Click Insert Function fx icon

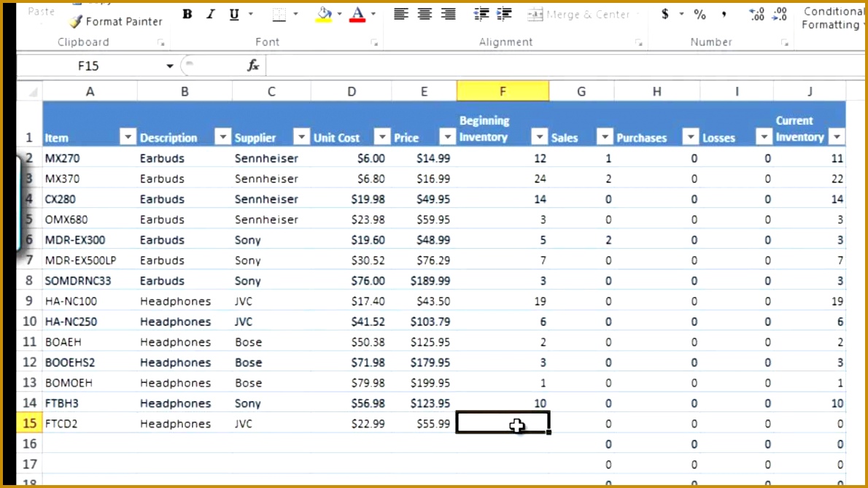tap(253, 66)
